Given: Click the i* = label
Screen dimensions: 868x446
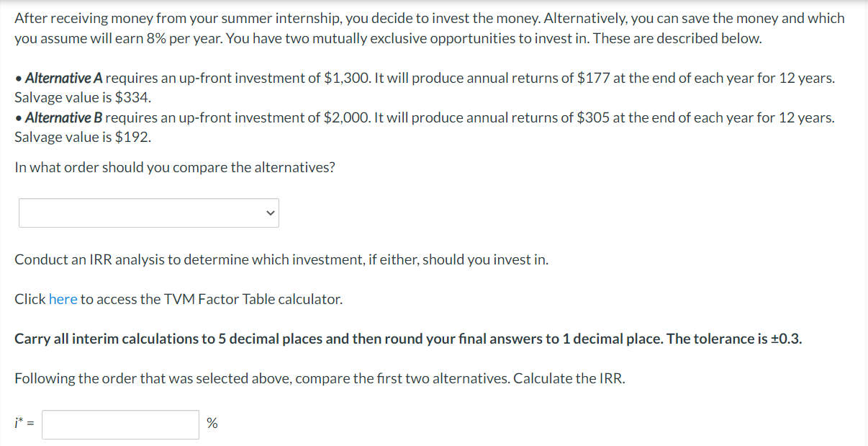Looking at the screenshot, I should coord(23,424).
